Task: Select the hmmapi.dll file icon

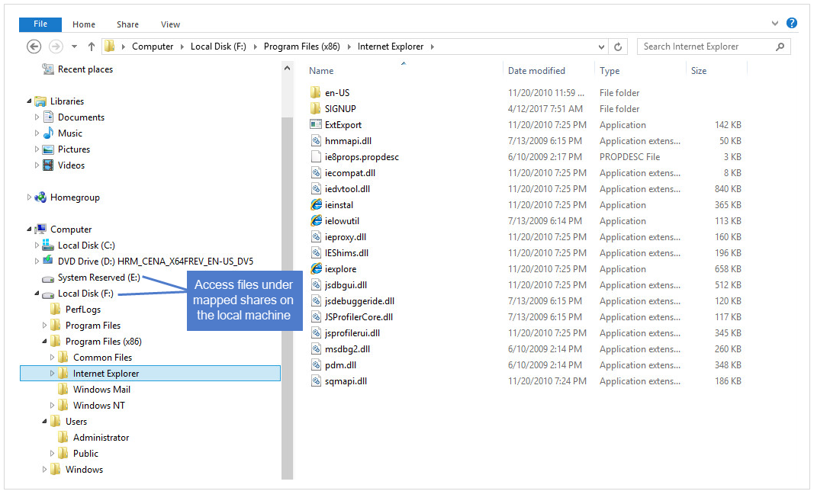Action: (316, 140)
